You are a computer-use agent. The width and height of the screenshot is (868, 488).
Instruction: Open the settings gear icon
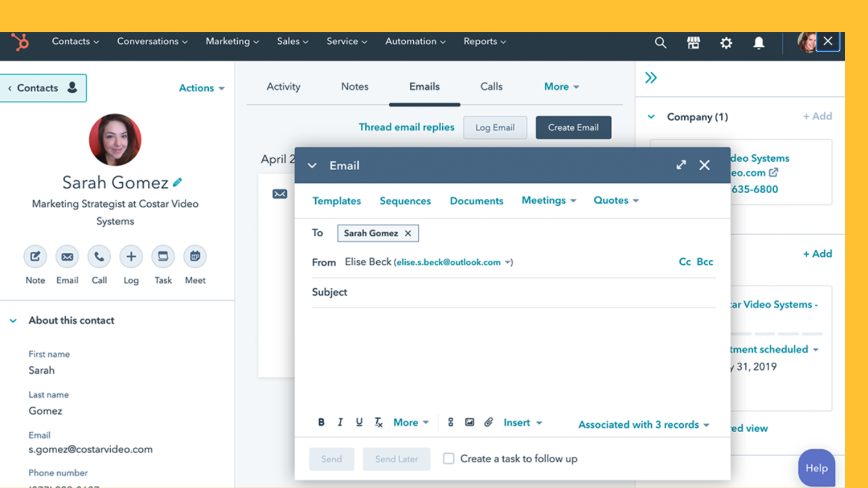click(x=726, y=43)
